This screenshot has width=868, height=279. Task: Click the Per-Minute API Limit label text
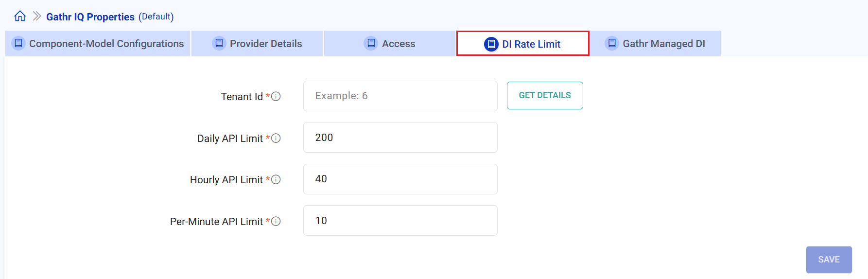[x=216, y=222]
